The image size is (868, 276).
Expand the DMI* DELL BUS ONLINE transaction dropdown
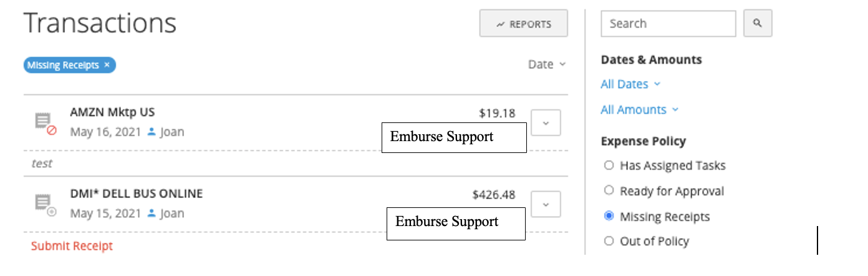546,204
